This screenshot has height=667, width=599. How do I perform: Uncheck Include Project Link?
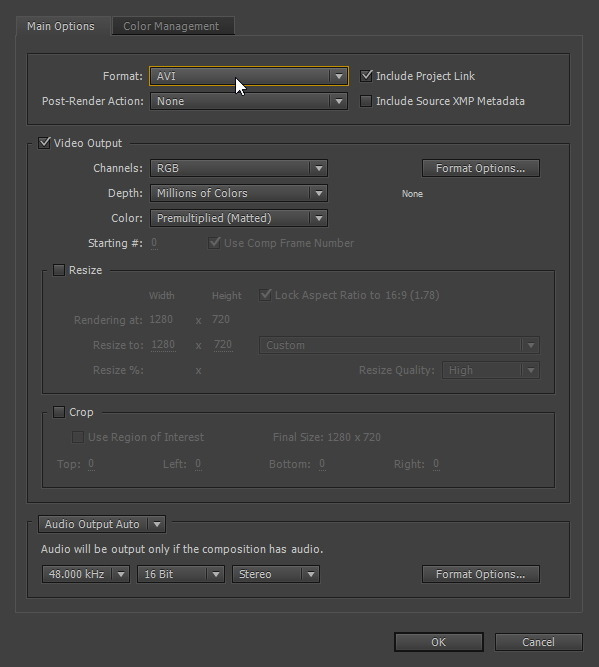click(366, 76)
